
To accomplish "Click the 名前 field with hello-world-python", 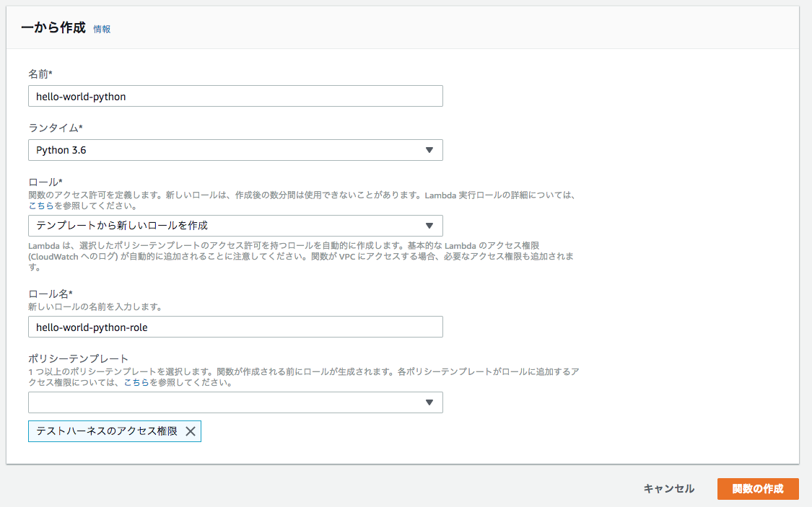I will (x=235, y=96).
